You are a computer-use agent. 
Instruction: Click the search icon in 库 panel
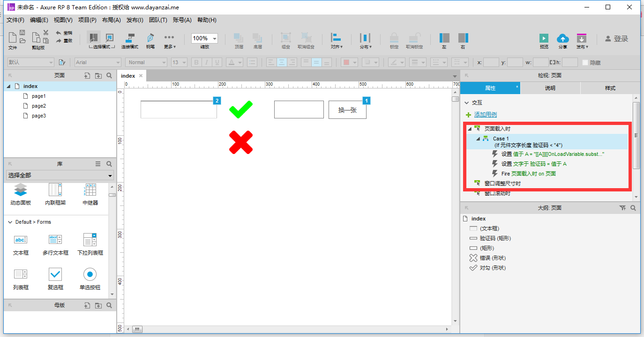pyautogui.click(x=109, y=164)
